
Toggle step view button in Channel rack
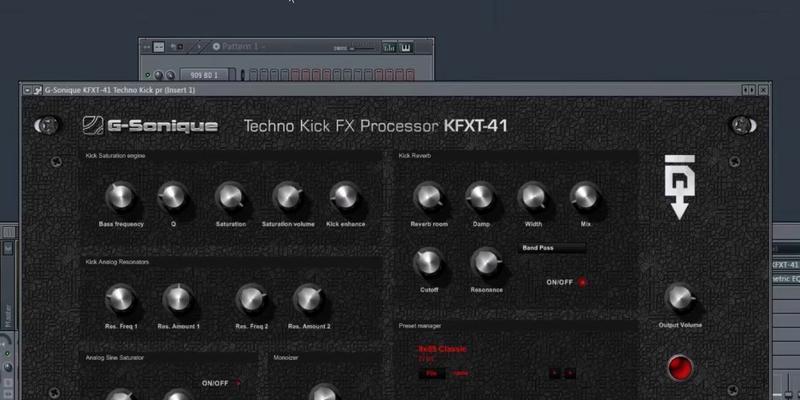coord(159,47)
